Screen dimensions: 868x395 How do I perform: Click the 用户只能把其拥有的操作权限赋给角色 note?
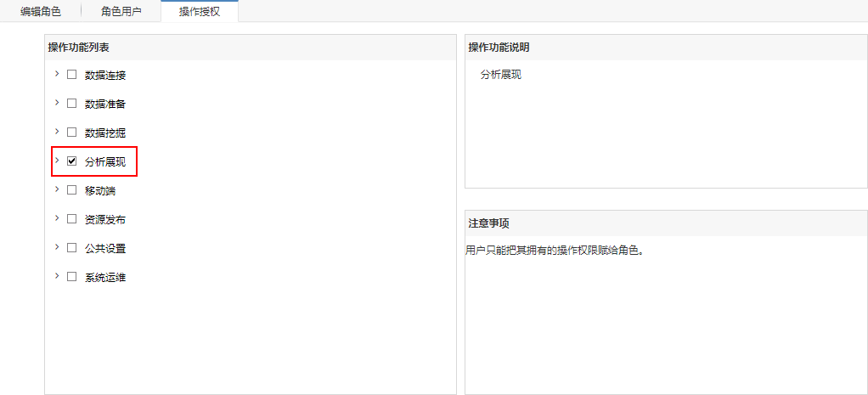click(556, 250)
